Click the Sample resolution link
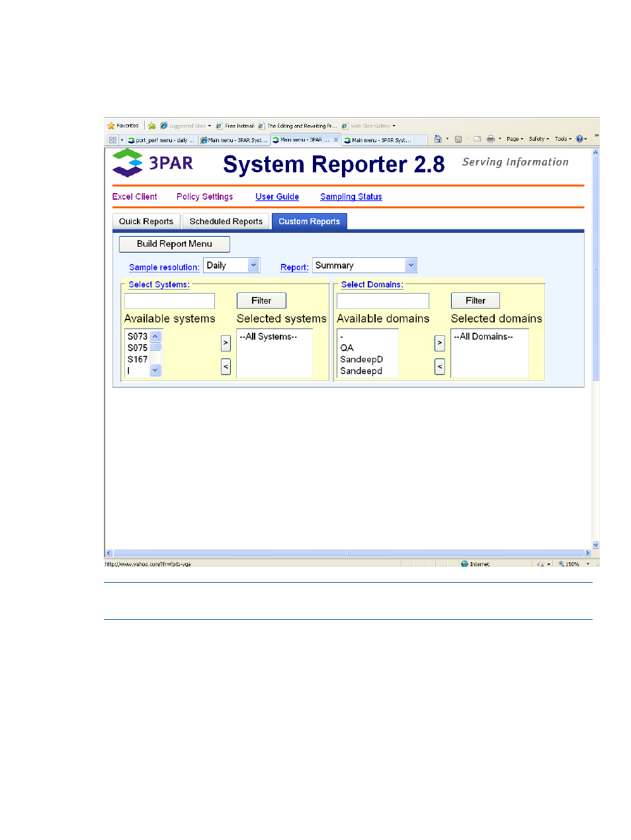Screen dimensions: 631x840 coord(164,267)
